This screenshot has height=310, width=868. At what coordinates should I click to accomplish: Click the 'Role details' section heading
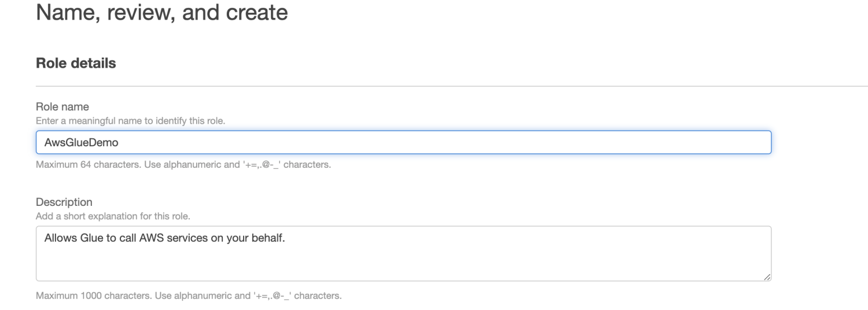click(x=76, y=64)
